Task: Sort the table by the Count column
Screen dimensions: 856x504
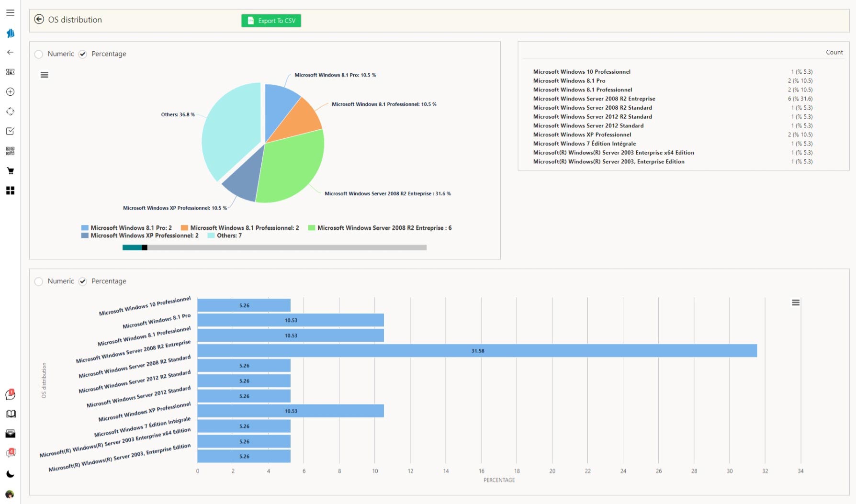Action: pos(834,52)
